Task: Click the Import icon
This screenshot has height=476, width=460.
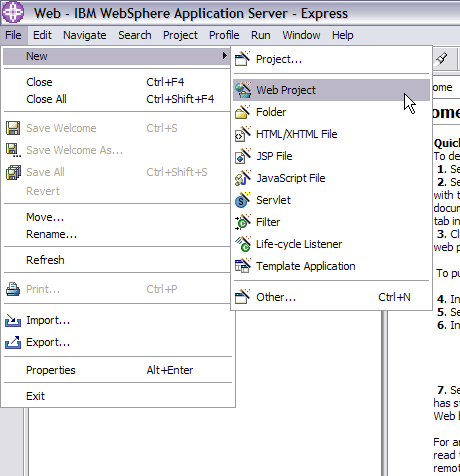Action: pyautogui.click(x=13, y=321)
